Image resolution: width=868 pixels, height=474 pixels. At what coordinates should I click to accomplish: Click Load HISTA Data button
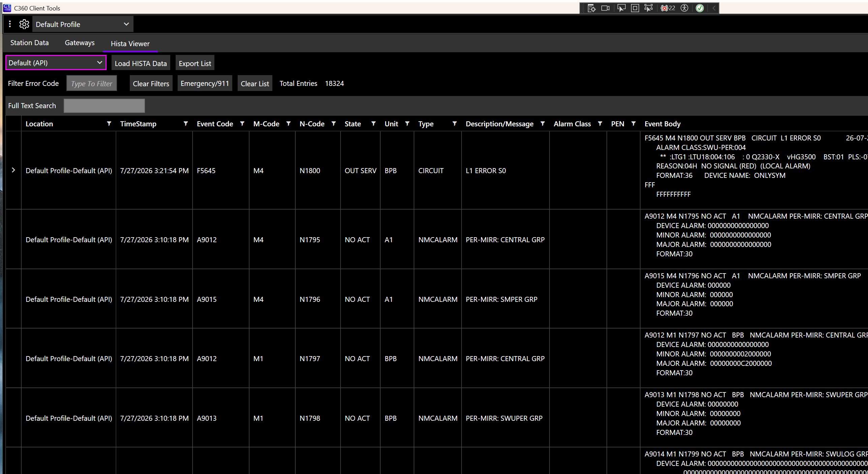coord(141,63)
